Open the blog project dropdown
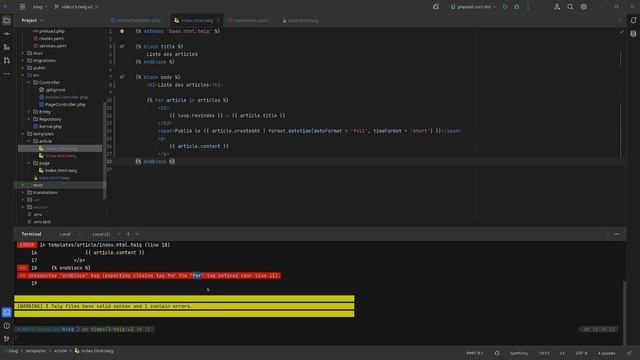 (40, 7)
